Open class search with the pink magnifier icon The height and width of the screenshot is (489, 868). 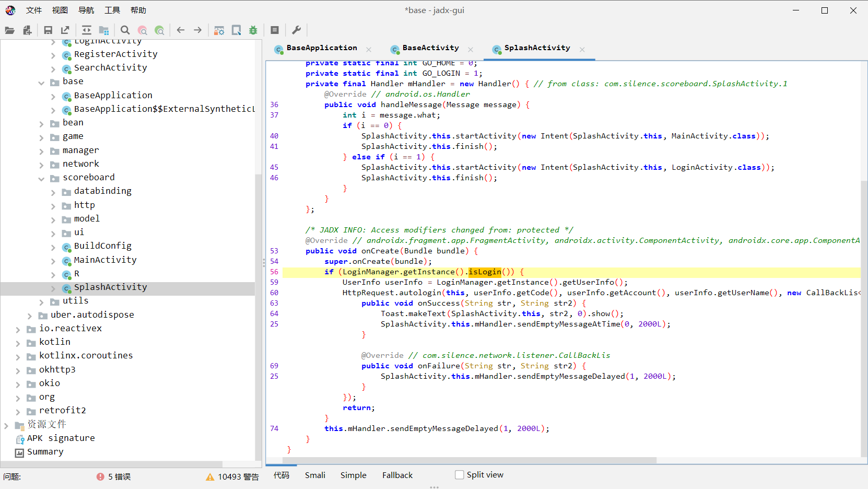[143, 30]
